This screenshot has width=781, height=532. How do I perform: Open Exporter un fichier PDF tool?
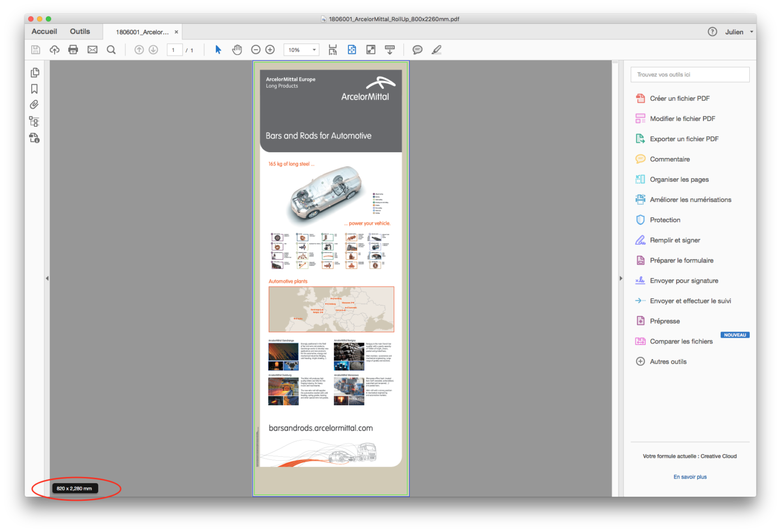tap(684, 139)
